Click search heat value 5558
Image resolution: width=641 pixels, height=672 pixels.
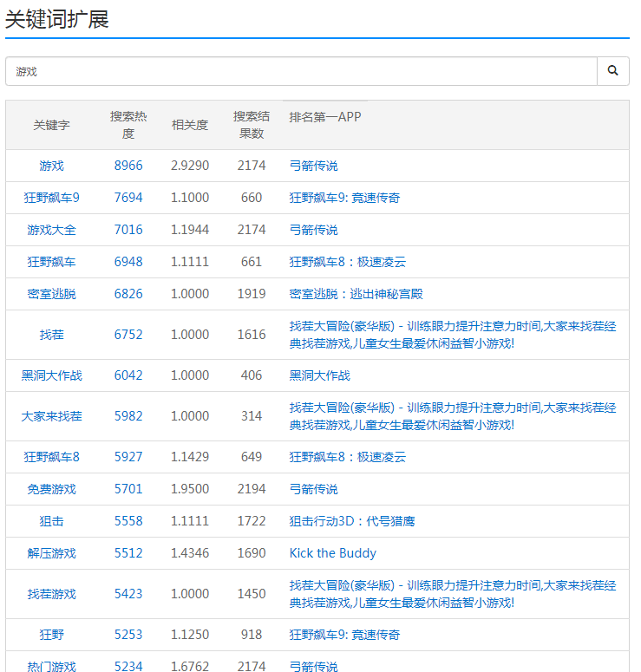pyautogui.click(x=128, y=521)
